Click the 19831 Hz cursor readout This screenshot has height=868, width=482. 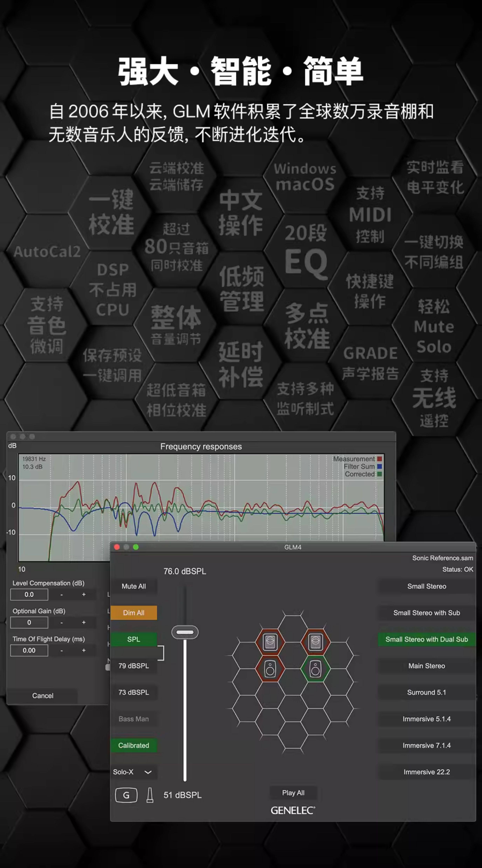(x=34, y=459)
